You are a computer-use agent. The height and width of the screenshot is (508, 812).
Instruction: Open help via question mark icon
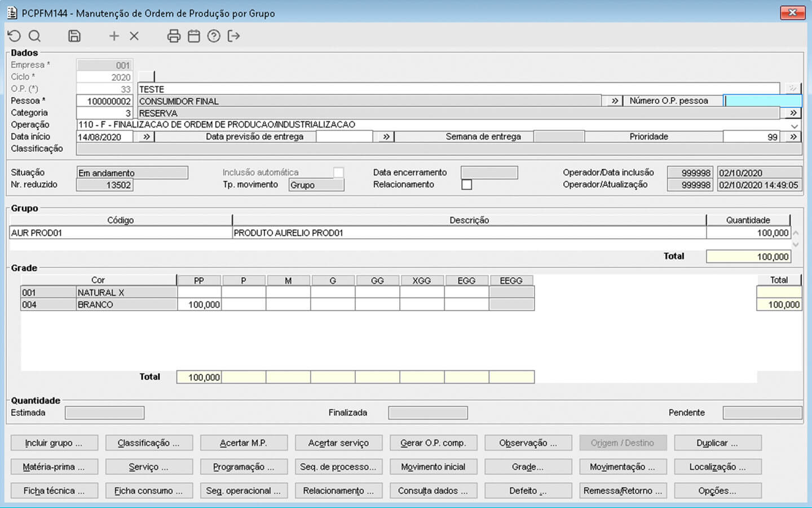tap(214, 36)
